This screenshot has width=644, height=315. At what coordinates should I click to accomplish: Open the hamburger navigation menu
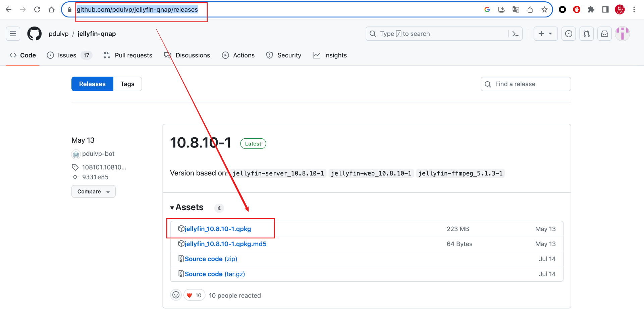13,34
